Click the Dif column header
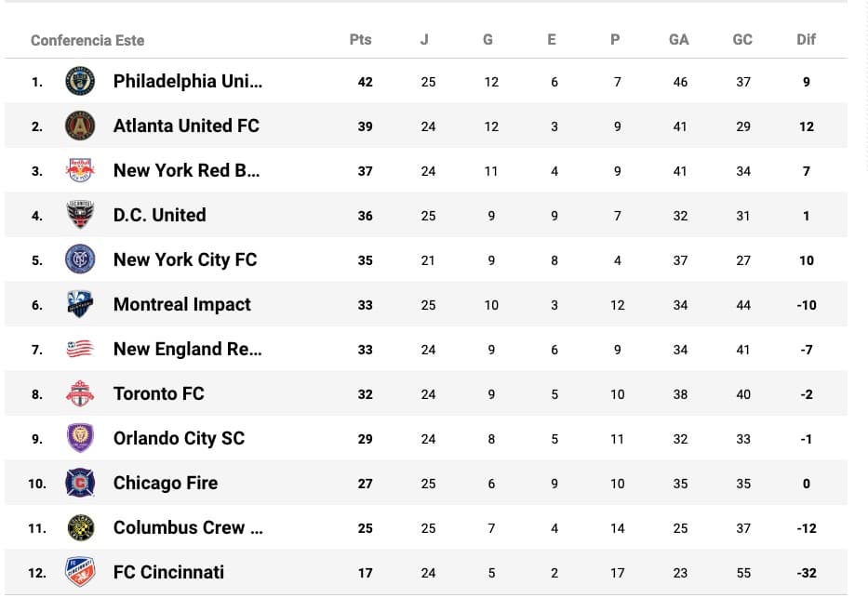This screenshot has height=598, width=868. [x=806, y=39]
